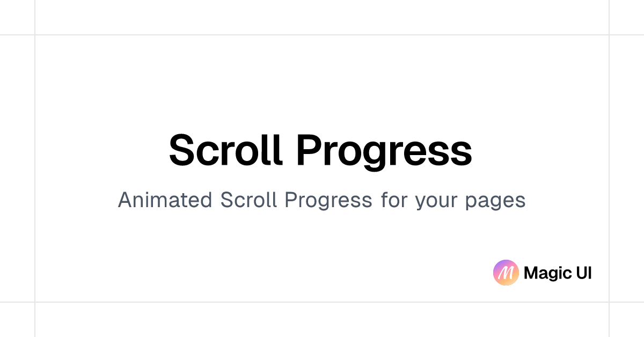The height and width of the screenshot is (337, 644).
Task: Click the letters "UI" beside the logo
Action: [x=584, y=273]
